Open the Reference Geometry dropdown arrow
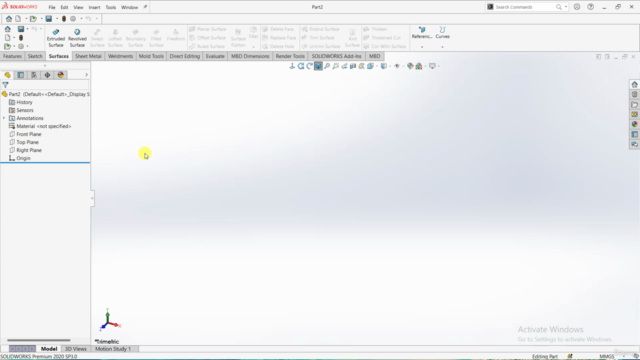 (422, 47)
